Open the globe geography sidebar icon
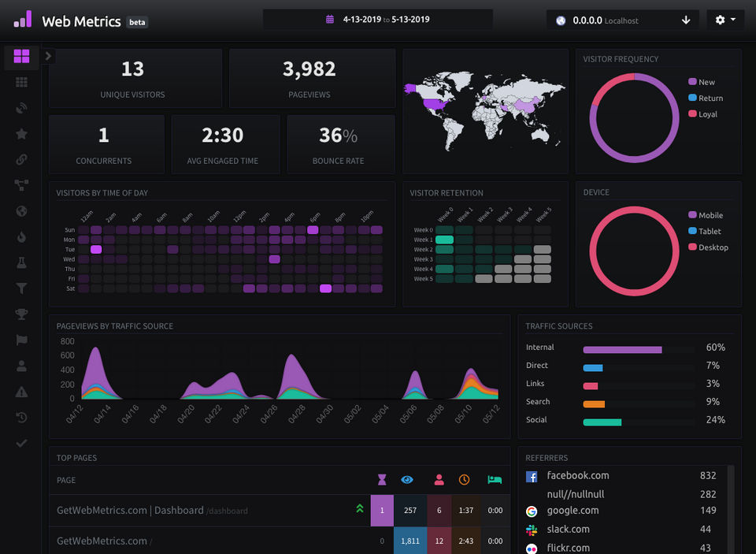 click(21, 211)
